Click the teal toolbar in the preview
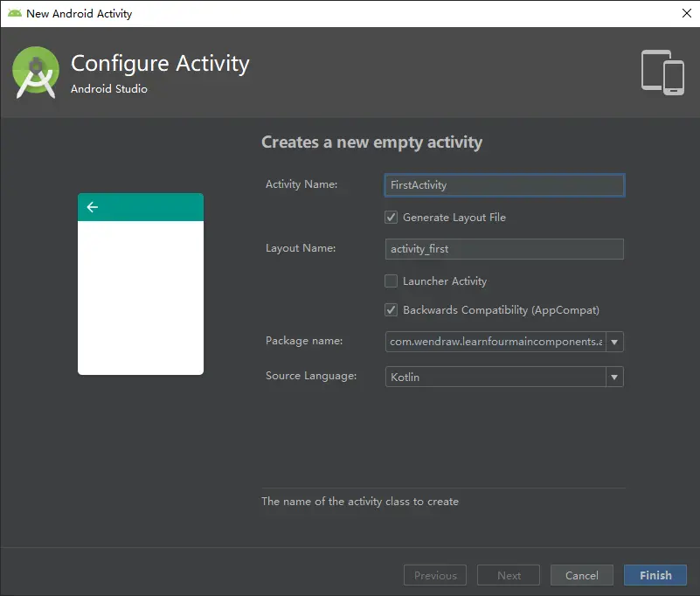The height and width of the screenshot is (596, 700). (140, 207)
